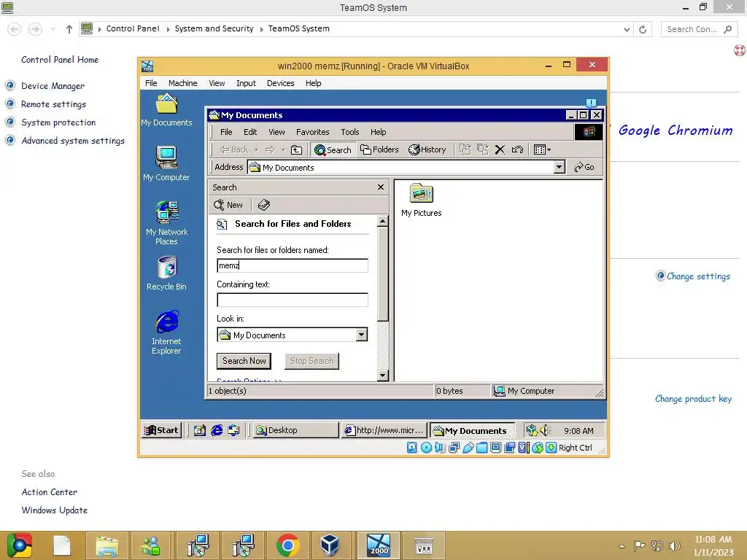The height and width of the screenshot is (560, 747).
Task: Open My Network Places icon
Action: [x=166, y=223]
